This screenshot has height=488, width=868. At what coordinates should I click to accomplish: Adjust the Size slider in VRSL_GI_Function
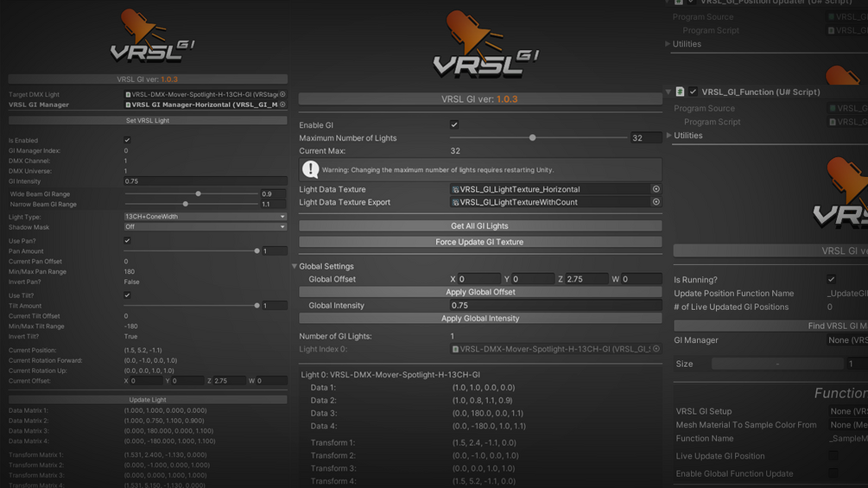(x=778, y=364)
